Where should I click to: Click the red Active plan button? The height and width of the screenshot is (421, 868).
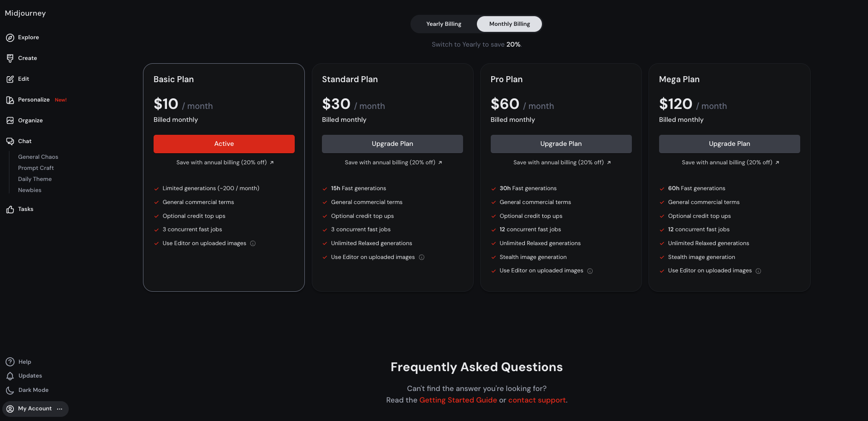coord(224,144)
